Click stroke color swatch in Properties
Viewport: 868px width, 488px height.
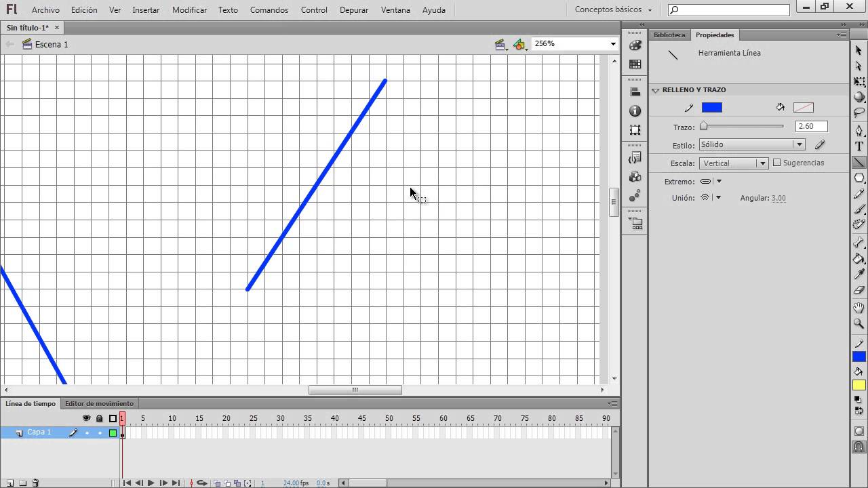pyautogui.click(x=711, y=107)
